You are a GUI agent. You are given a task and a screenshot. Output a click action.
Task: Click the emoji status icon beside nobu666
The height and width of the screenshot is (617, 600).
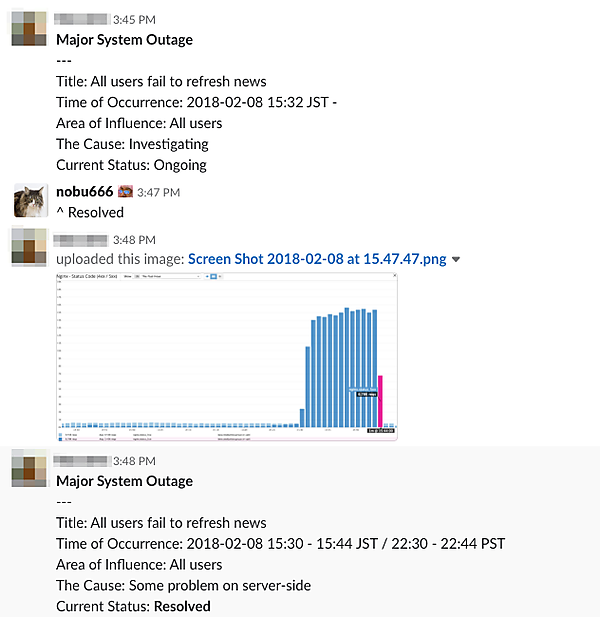tap(126, 192)
